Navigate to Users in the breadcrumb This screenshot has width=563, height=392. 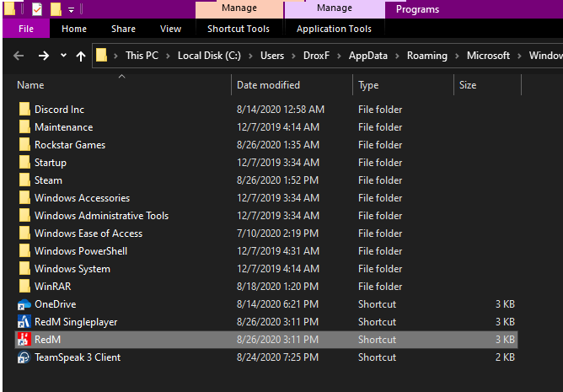[x=272, y=56]
